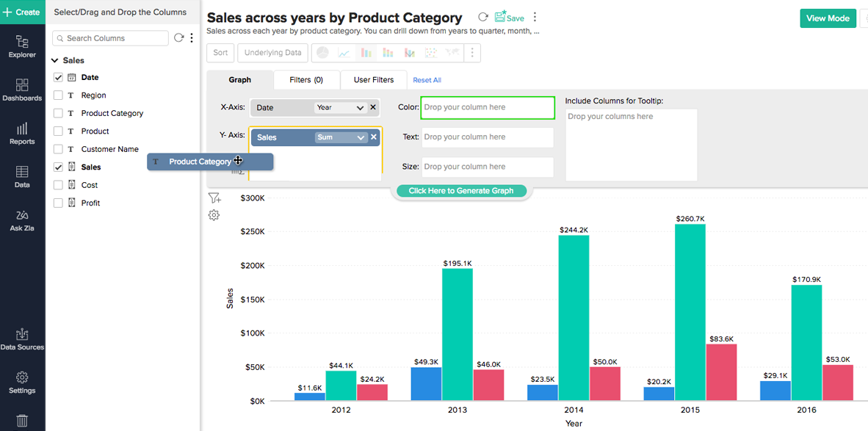Click the Profit column name
Screen dimensions: 868x431
coord(91,203)
